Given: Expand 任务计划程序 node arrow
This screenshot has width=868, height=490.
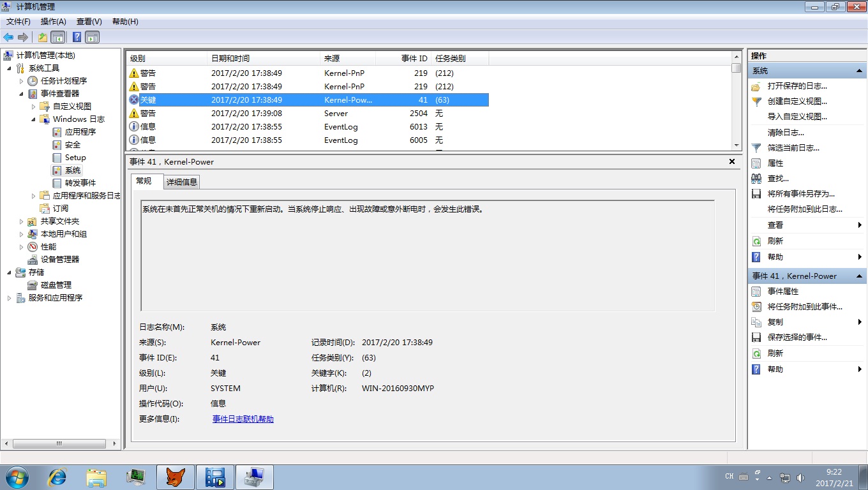Looking at the screenshot, I should point(21,81).
